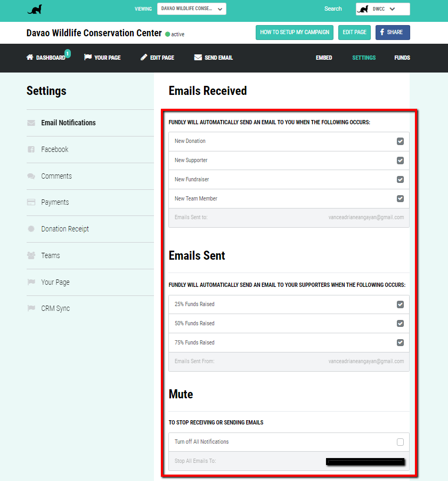
Task: Click the Davao Wildlife Conservation Center title
Action: point(94,33)
